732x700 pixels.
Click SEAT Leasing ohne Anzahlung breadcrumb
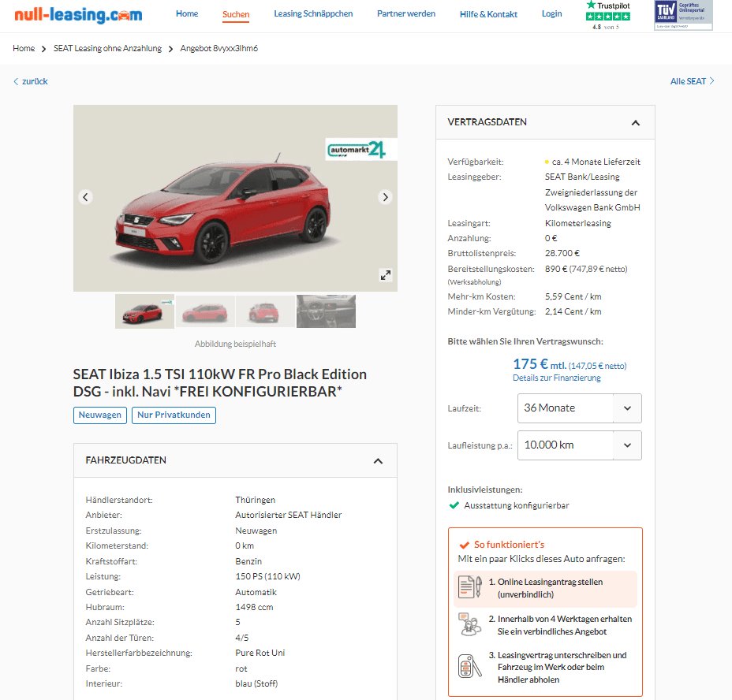pos(107,48)
